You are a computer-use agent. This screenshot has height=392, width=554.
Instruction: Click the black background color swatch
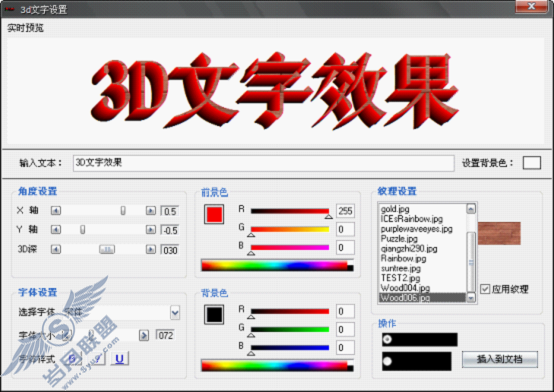[x=214, y=315]
